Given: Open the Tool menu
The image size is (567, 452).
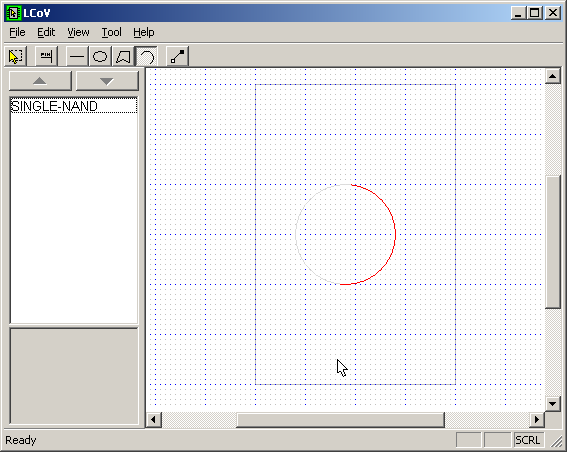Looking at the screenshot, I should click(111, 33).
